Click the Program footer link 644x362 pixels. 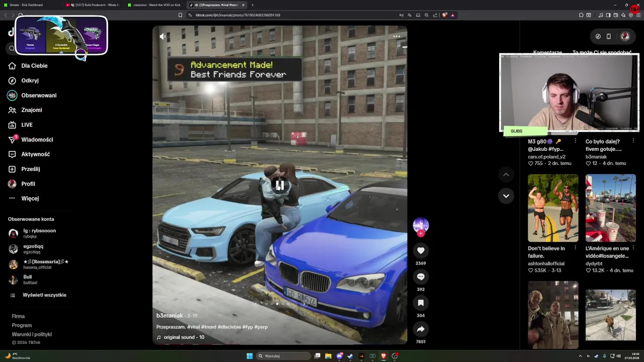click(x=22, y=325)
